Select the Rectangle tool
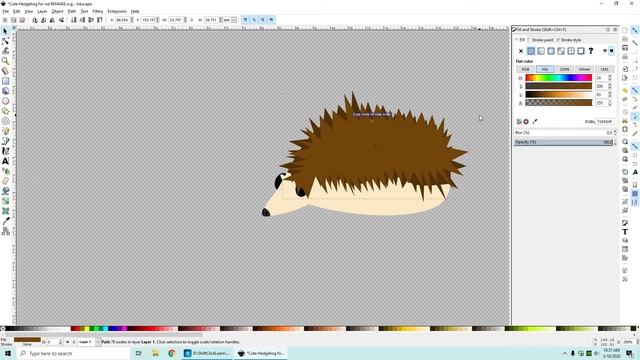640x360 pixels. (x=5, y=81)
